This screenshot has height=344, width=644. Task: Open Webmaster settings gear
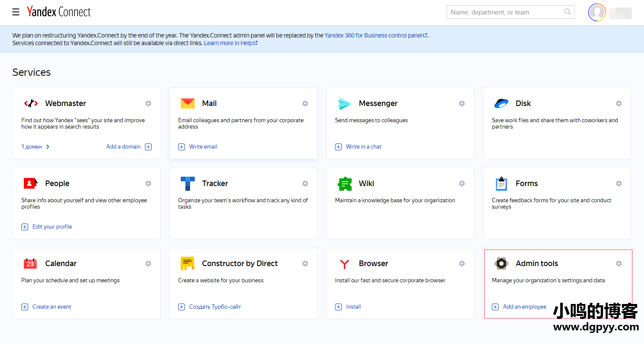click(x=148, y=103)
